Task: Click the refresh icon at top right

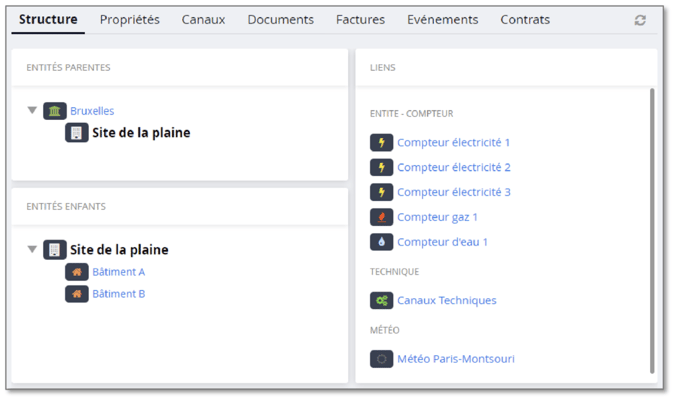Action: pyautogui.click(x=640, y=20)
